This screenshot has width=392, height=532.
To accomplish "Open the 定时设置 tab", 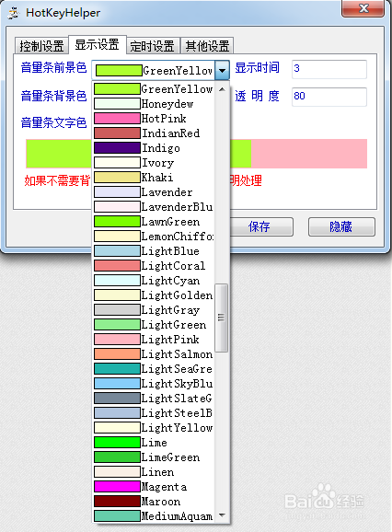I will click(153, 46).
